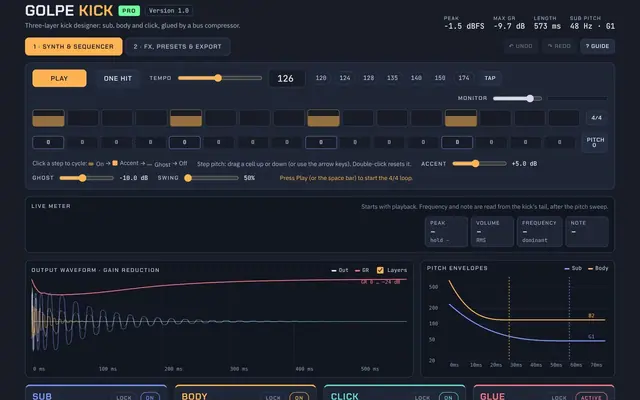This screenshot has width=640, height=400.
Task: Trigger the One Hit button
Action: (118, 78)
